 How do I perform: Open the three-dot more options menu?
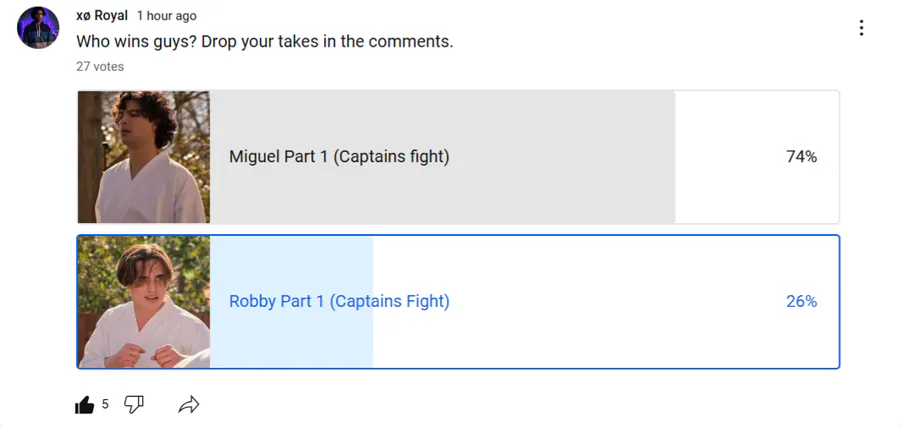pos(861,28)
